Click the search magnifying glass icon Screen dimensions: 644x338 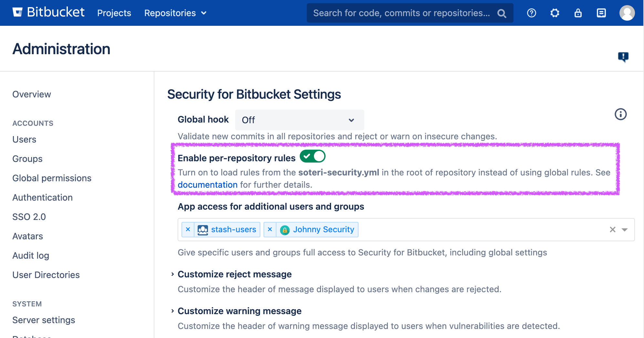(x=502, y=13)
